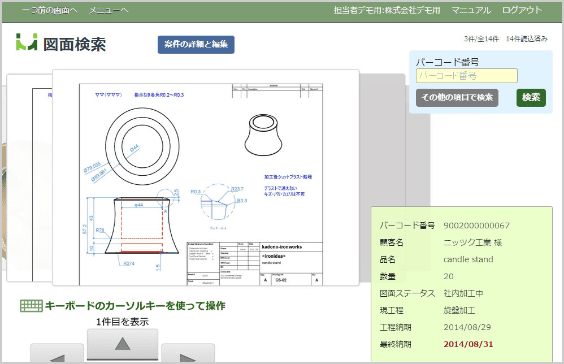
Task: Open the マニュアル link
Action: click(471, 10)
